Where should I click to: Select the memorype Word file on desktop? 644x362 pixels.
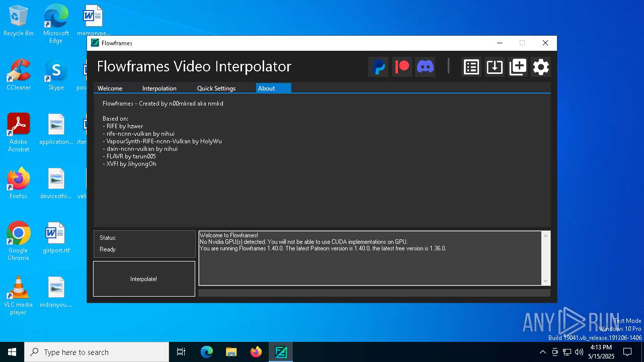(x=94, y=21)
